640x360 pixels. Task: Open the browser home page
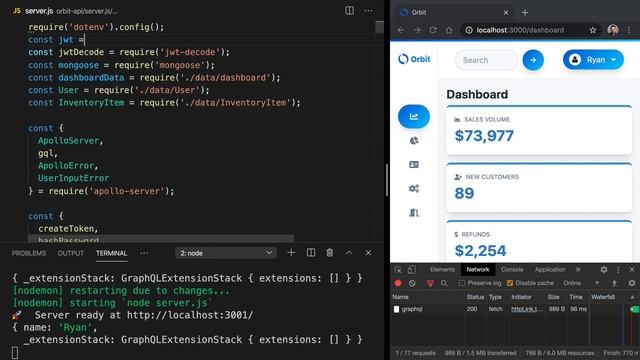449,30
